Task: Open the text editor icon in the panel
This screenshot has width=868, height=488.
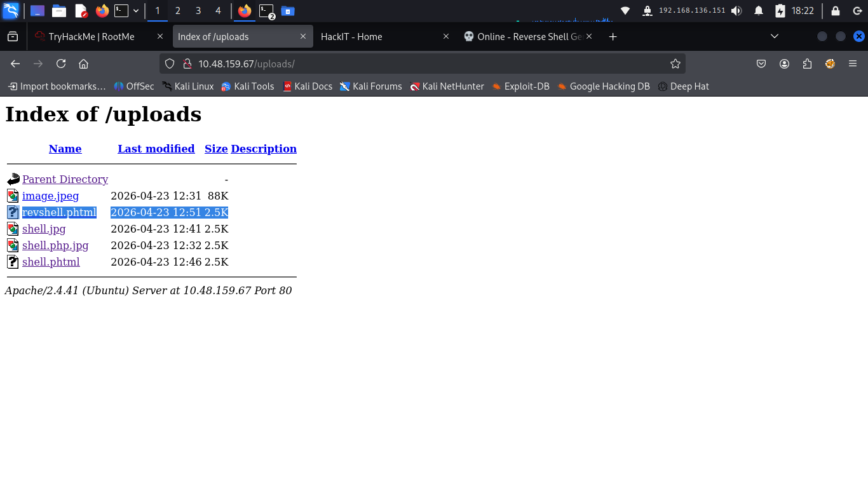Action: tap(81, 11)
